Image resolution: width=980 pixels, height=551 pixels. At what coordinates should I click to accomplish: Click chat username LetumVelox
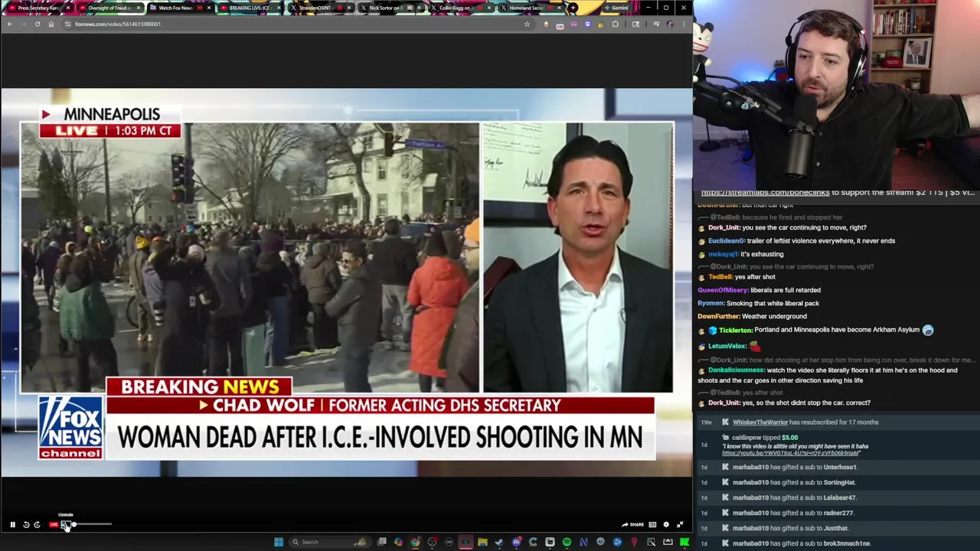727,347
